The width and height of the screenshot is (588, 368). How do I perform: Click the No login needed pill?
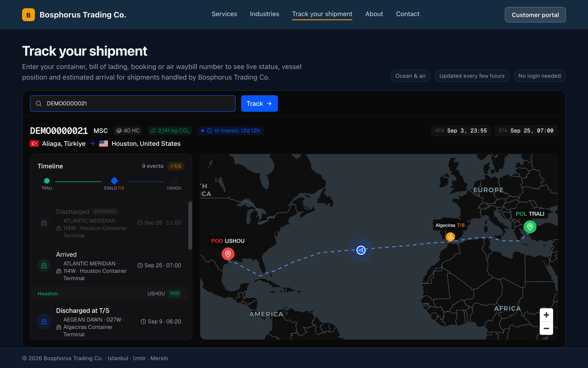539,76
